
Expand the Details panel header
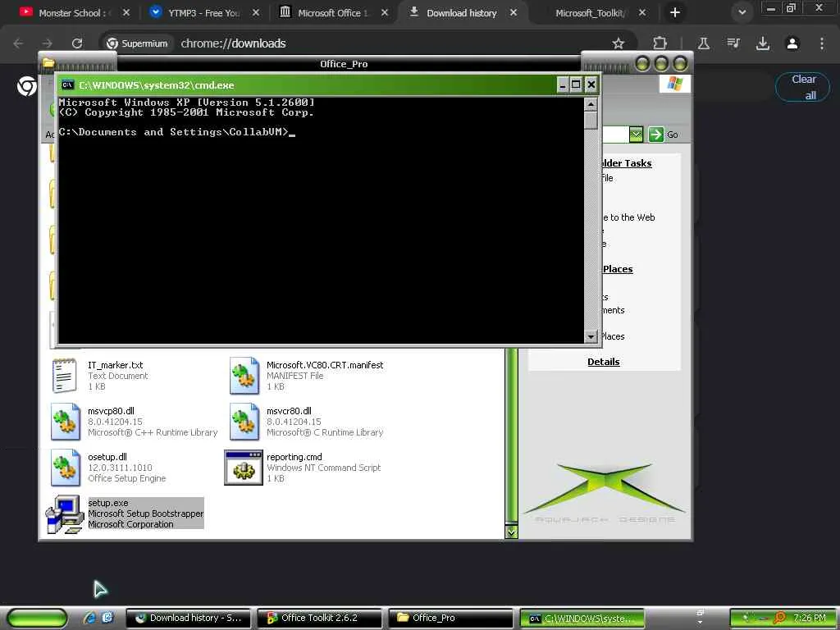pyautogui.click(x=603, y=362)
